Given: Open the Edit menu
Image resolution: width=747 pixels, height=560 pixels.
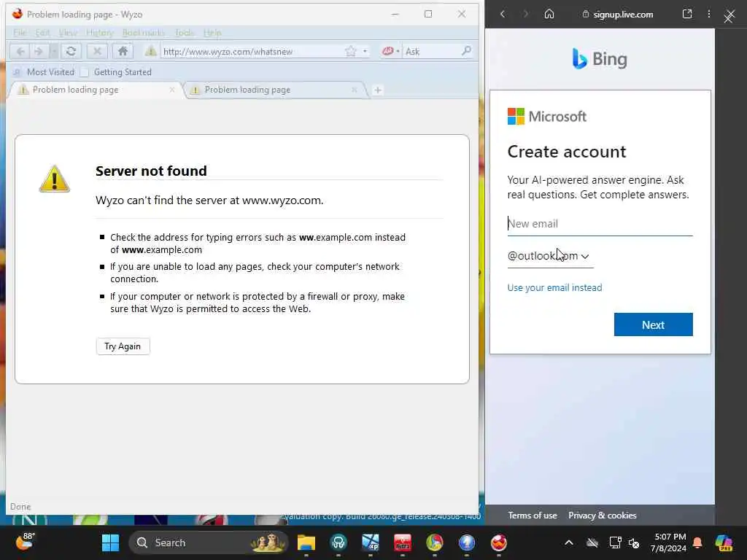Looking at the screenshot, I should point(42,32).
